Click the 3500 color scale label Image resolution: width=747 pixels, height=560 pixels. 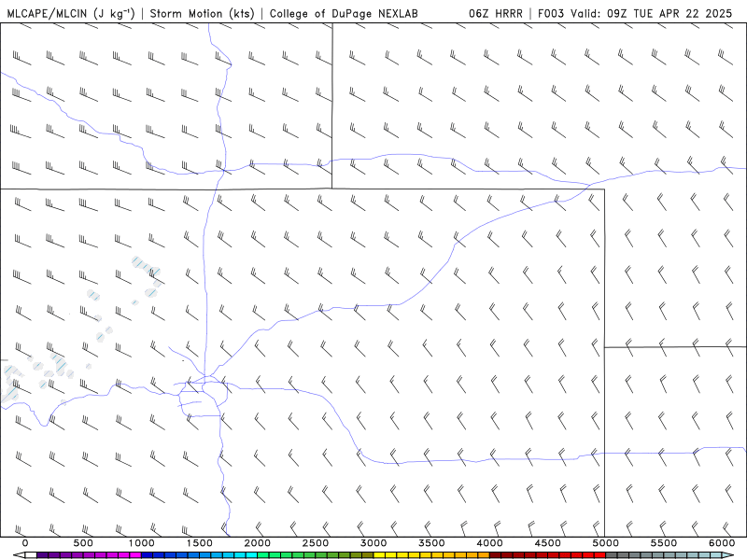point(432,543)
